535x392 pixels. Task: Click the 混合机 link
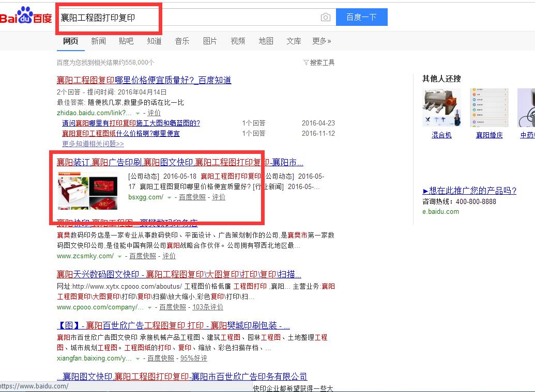coord(441,135)
